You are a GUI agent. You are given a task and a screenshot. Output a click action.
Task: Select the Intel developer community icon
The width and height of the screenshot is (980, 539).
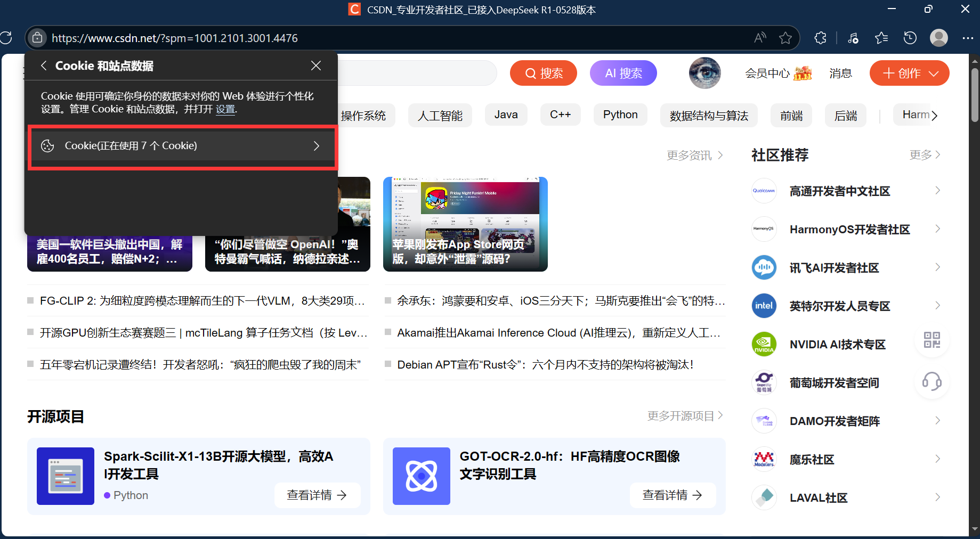click(764, 305)
